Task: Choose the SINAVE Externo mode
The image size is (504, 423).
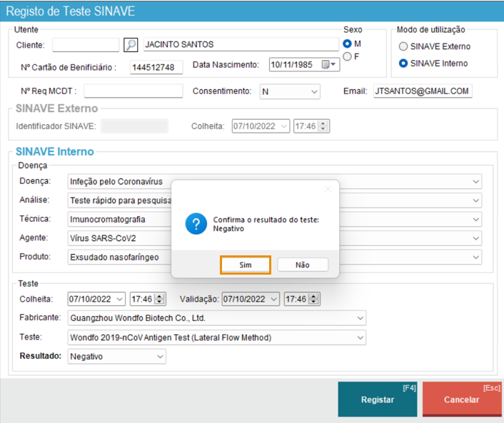Action: [x=403, y=46]
